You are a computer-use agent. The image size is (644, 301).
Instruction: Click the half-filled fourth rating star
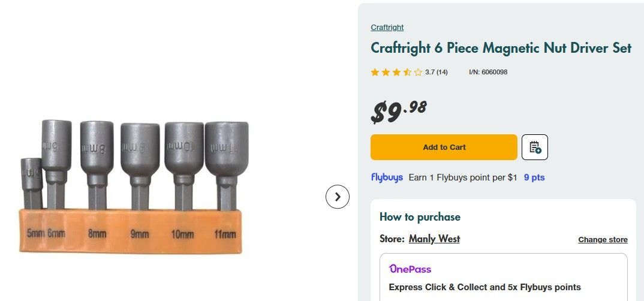click(408, 73)
